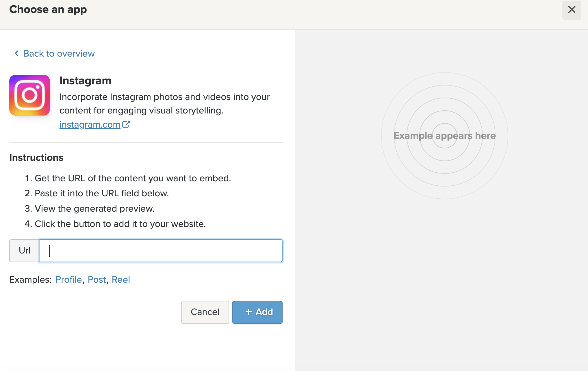Click the Choose an app title
The image size is (588, 371).
48,10
